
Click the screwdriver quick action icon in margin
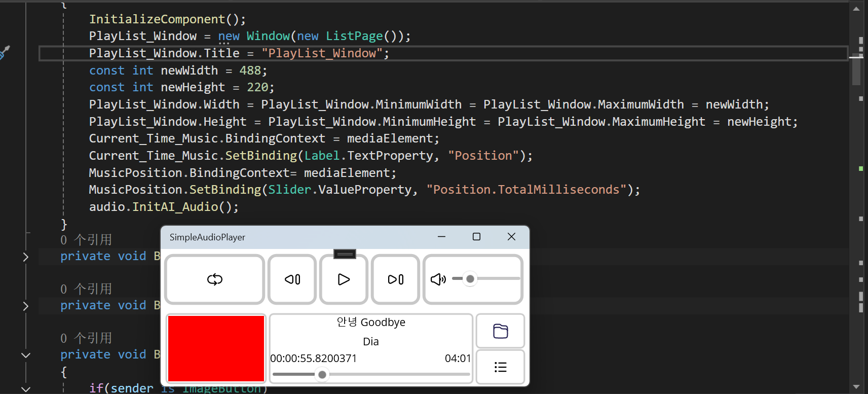5,52
